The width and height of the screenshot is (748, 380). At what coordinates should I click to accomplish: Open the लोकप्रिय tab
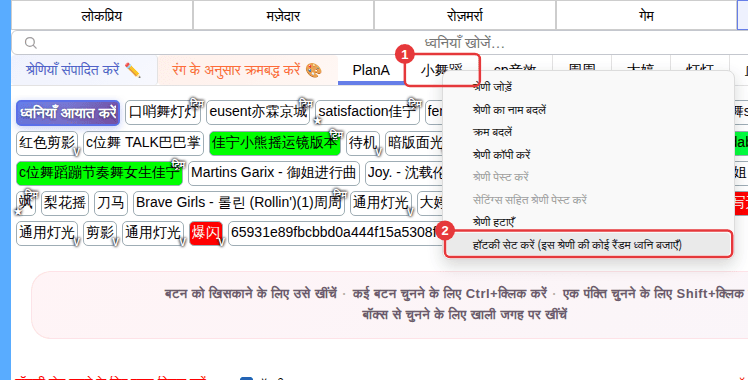coord(102,16)
